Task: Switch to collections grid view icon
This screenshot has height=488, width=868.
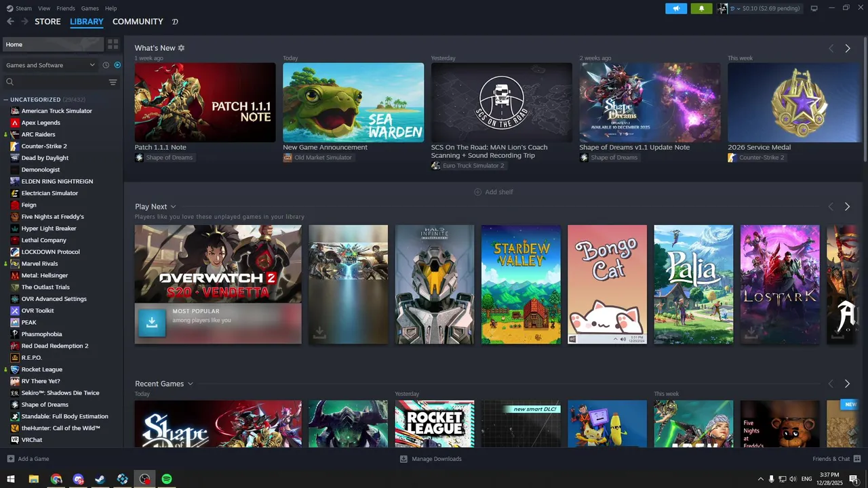Action: (113, 44)
